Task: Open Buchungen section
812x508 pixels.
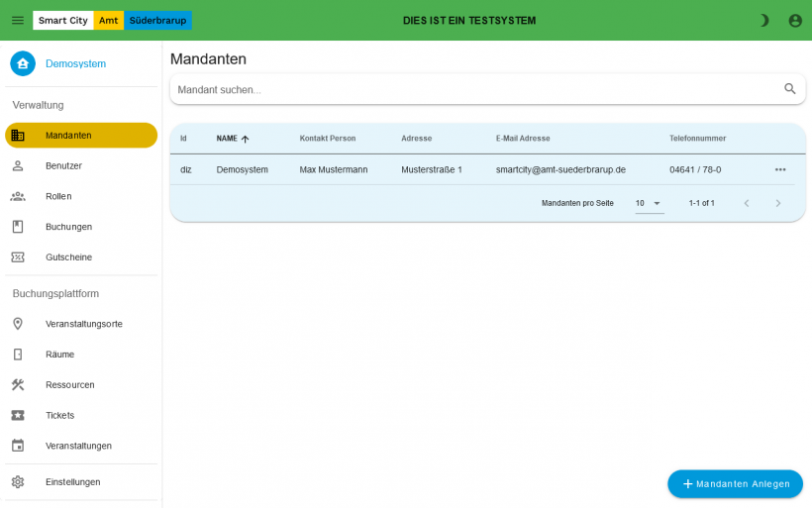Action: [x=68, y=227]
